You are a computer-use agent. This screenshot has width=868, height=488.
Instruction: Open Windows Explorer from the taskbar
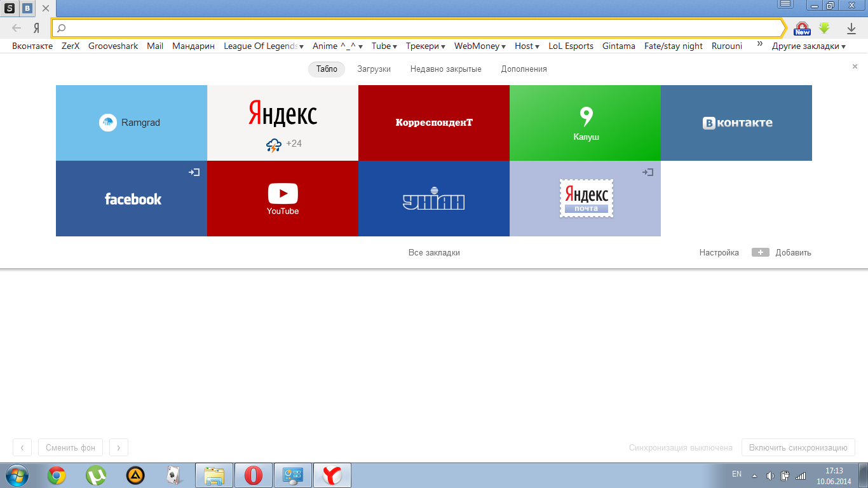pos(214,475)
